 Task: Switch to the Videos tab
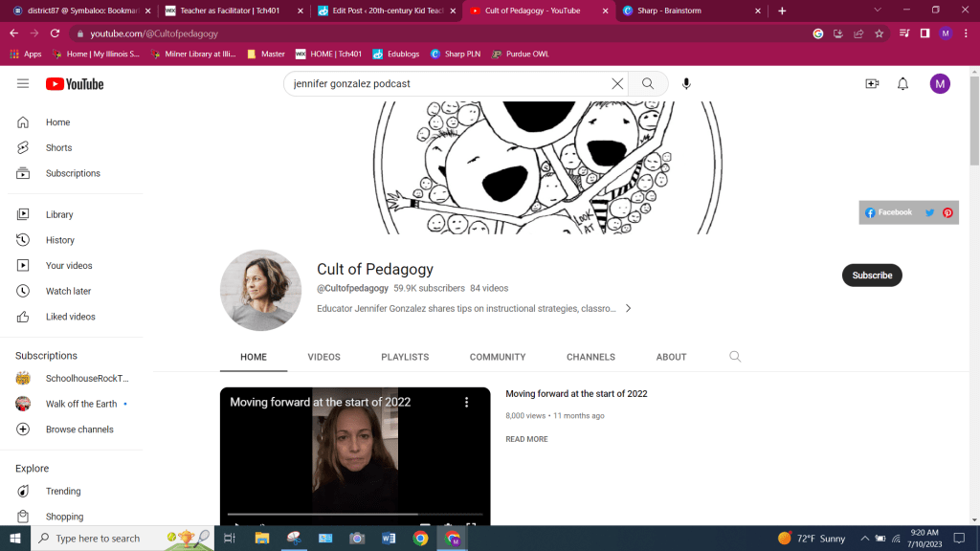(x=323, y=358)
